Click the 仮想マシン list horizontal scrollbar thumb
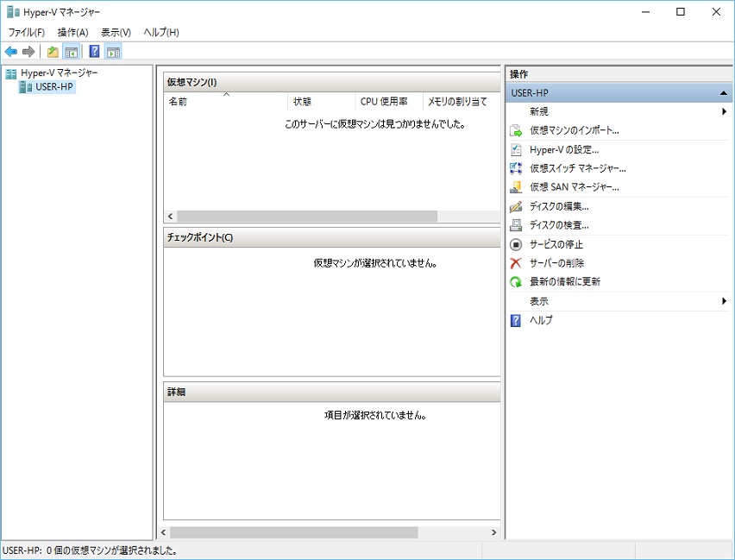 click(307, 217)
